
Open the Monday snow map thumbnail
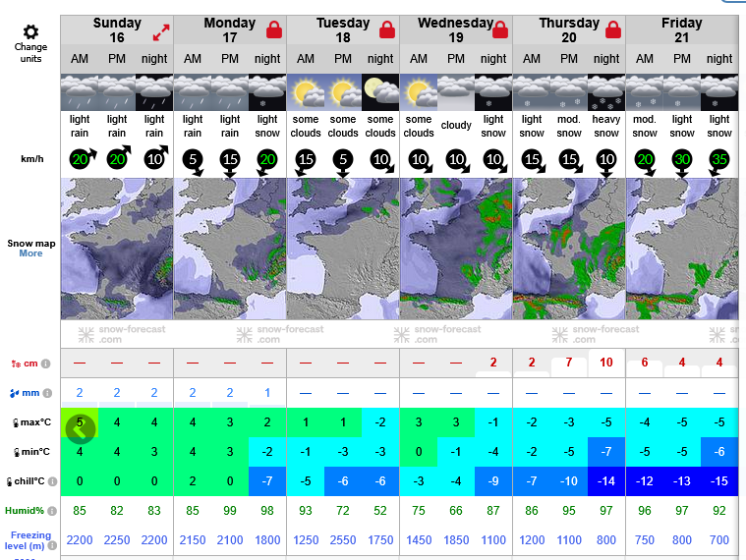[230, 249]
